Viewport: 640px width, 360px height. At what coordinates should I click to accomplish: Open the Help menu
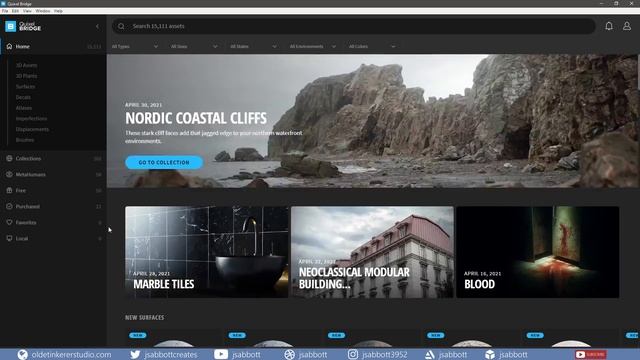pyautogui.click(x=58, y=11)
